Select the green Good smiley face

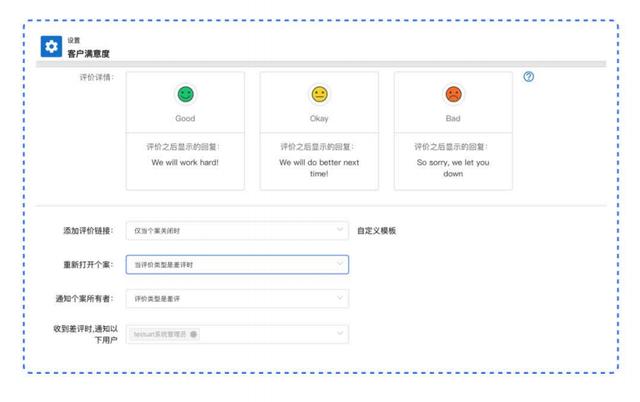(185, 94)
